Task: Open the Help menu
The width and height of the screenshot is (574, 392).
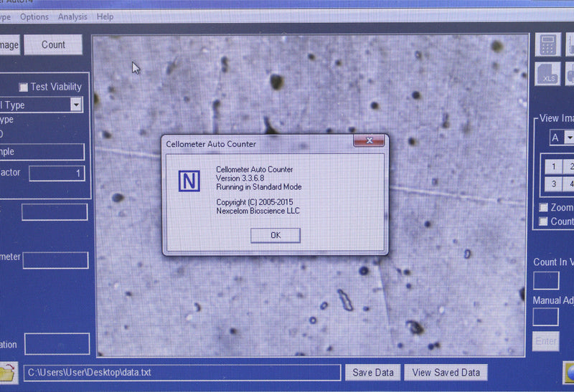Action: (x=105, y=16)
